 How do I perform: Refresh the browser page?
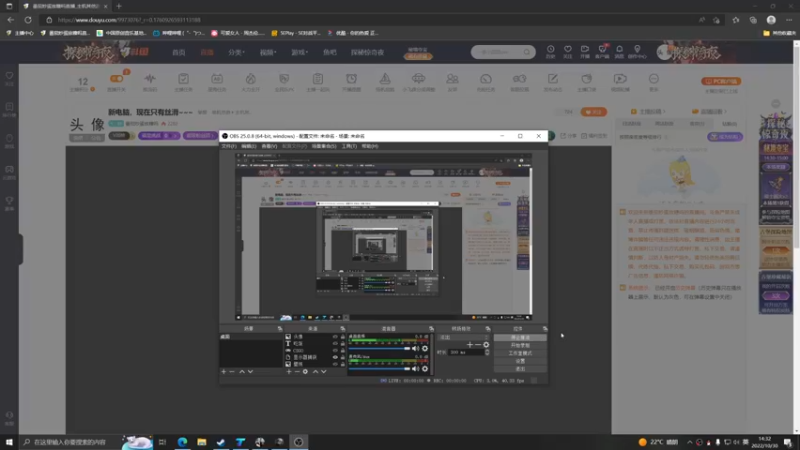tap(28, 20)
